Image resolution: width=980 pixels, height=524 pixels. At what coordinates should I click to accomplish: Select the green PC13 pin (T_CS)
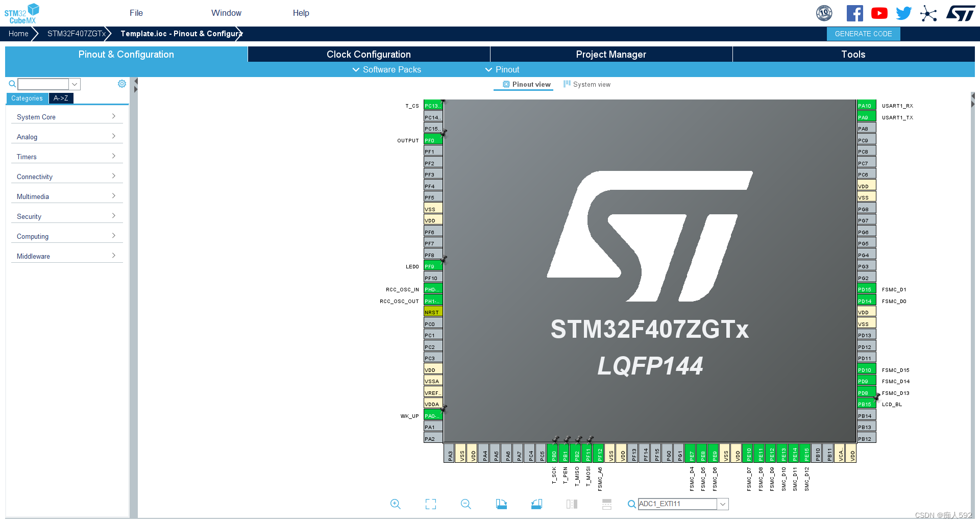click(433, 106)
